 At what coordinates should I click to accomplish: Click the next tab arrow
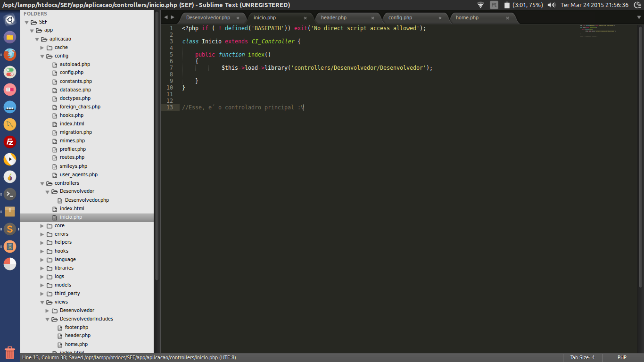pos(173,17)
